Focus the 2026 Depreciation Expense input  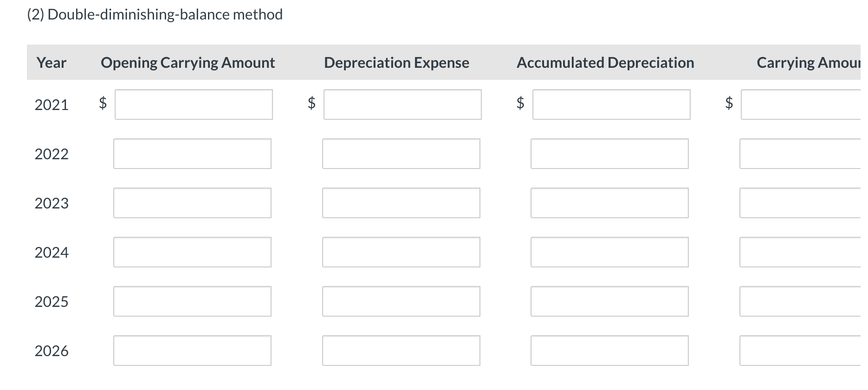[x=401, y=351]
